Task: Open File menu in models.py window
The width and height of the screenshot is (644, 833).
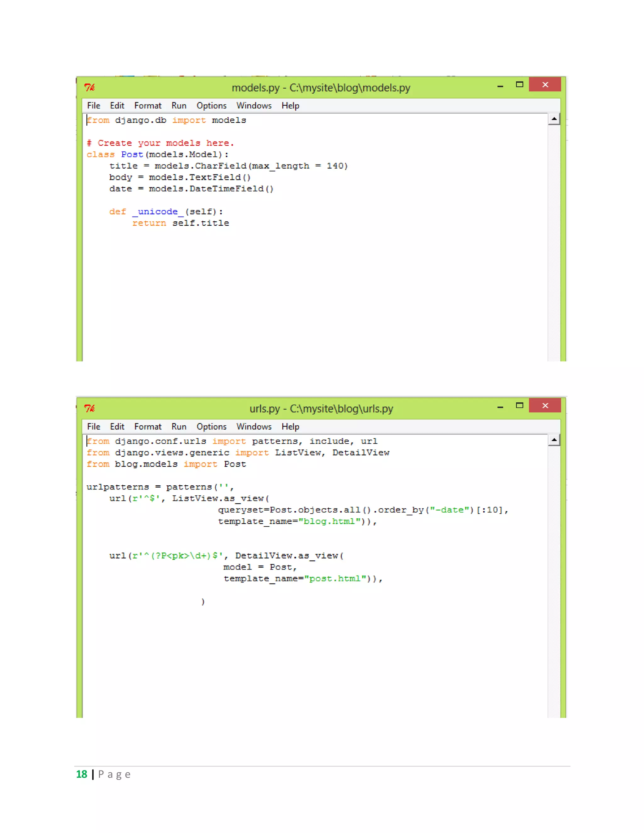Action: 93,106
